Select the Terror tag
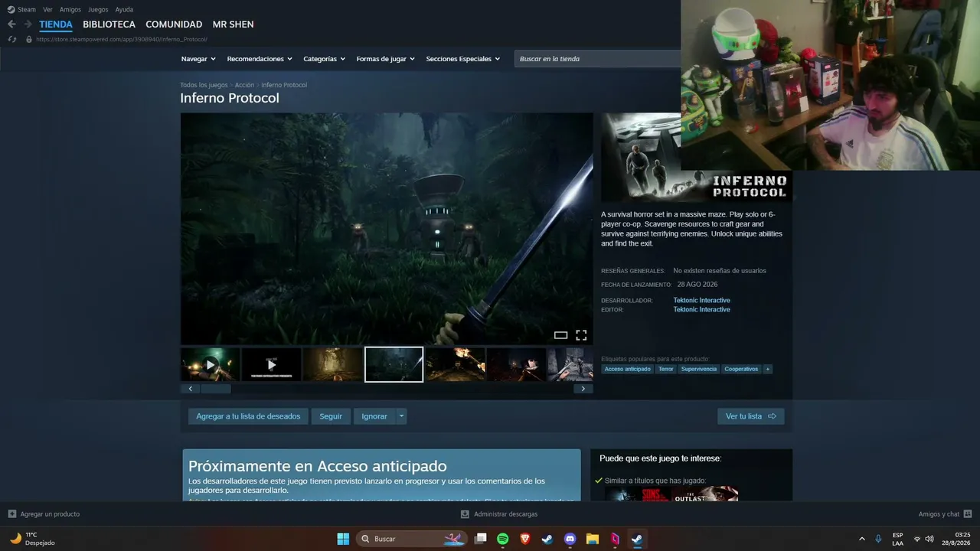The width and height of the screenshot is (980, 551). click(x=666, y=369)
